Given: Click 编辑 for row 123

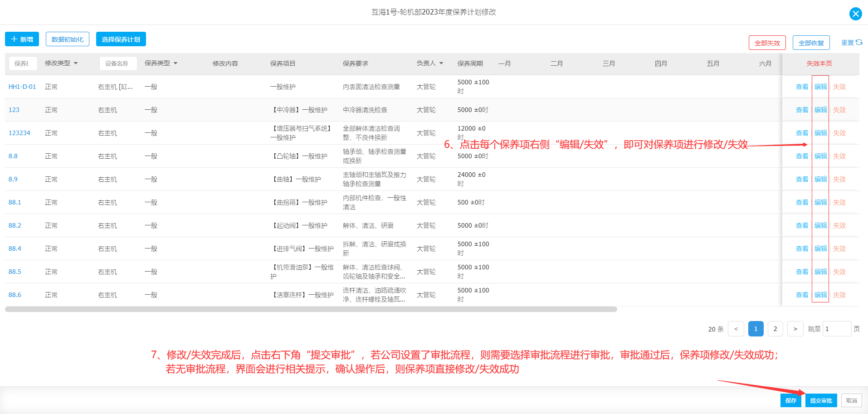Looking at the screenshot, I should click(x=821, y=110).
